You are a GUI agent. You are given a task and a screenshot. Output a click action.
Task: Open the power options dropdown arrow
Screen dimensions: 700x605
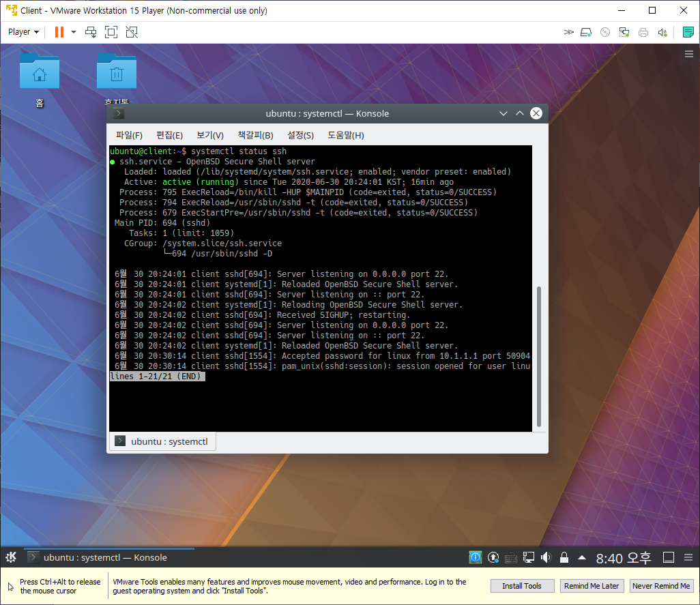coord(74,32)
